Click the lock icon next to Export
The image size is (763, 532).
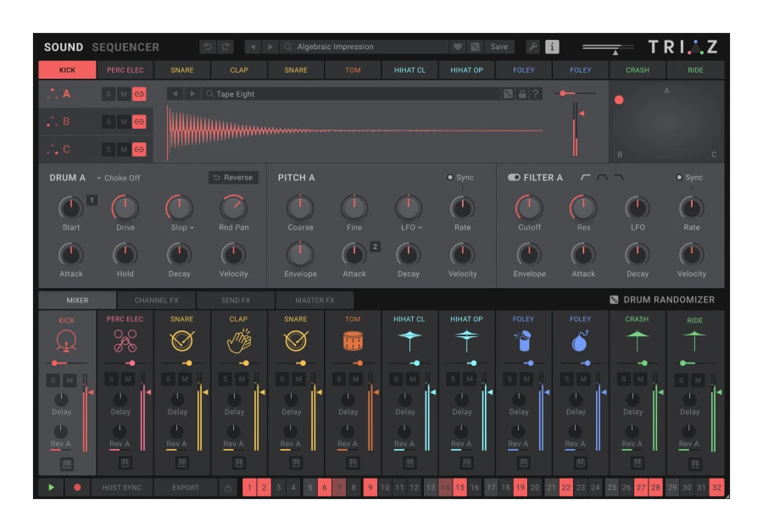point(228,487)
